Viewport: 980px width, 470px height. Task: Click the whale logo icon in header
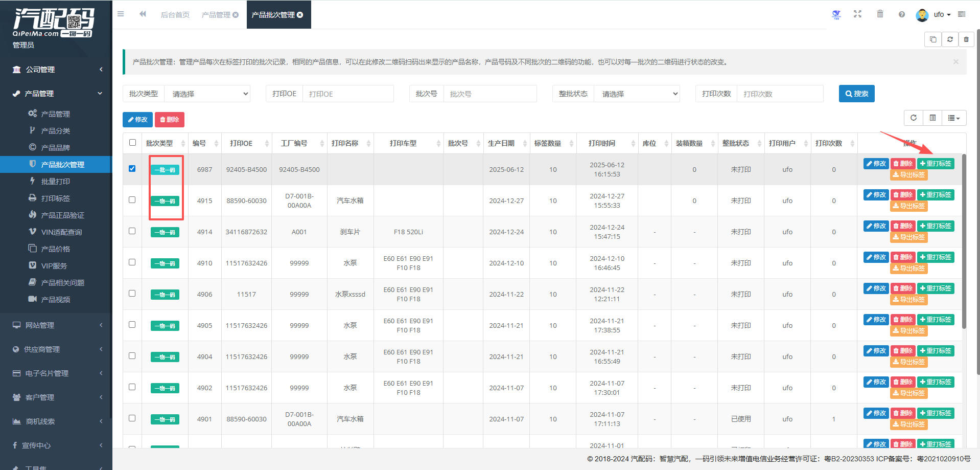[x=836, y=14]
